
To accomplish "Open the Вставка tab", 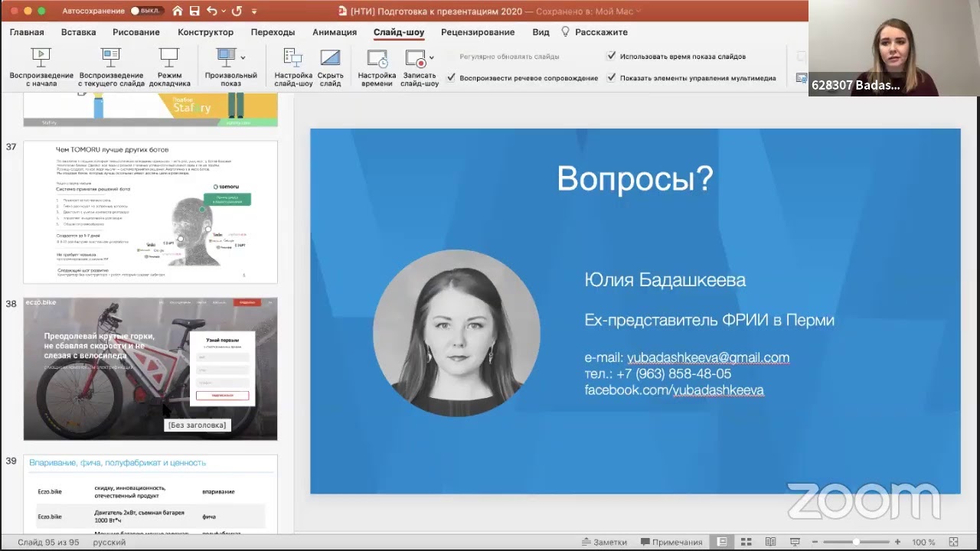I will [78, 32].
